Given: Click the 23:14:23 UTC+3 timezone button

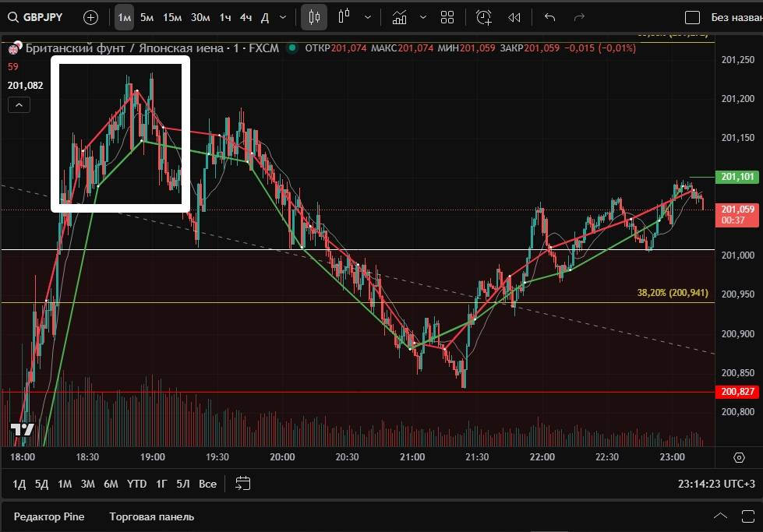Looking at the screenshot, I should pos(715,484).
